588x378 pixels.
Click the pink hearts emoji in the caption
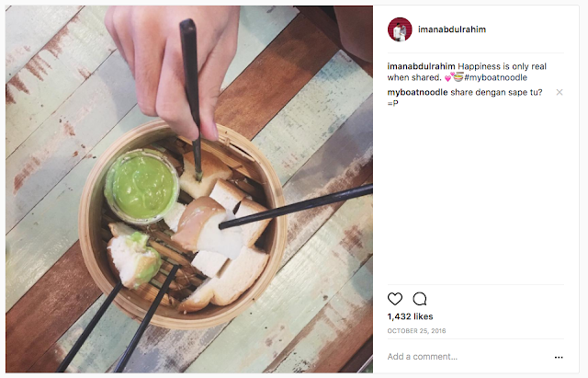coord(448,77)
